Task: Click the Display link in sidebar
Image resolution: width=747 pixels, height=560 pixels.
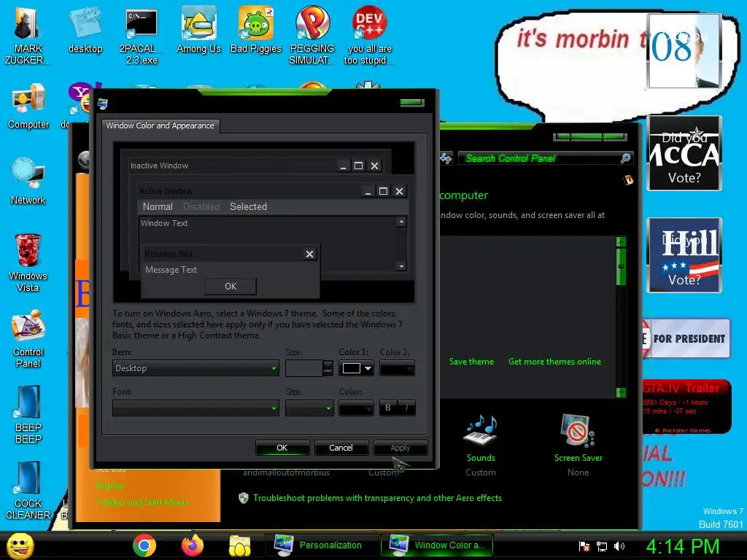Action: (x=110, y=486)
